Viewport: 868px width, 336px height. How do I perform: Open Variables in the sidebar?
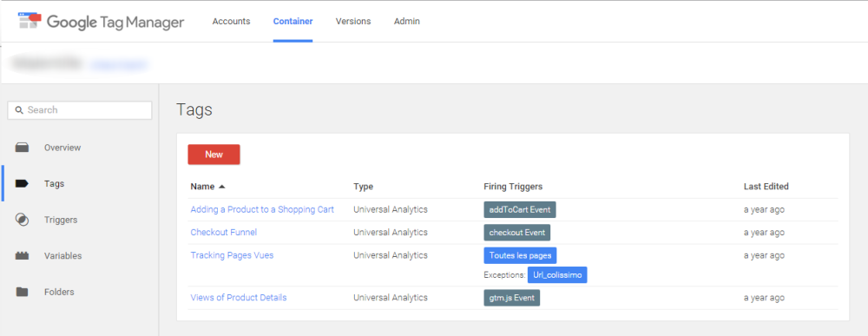(x=63, y=256)
